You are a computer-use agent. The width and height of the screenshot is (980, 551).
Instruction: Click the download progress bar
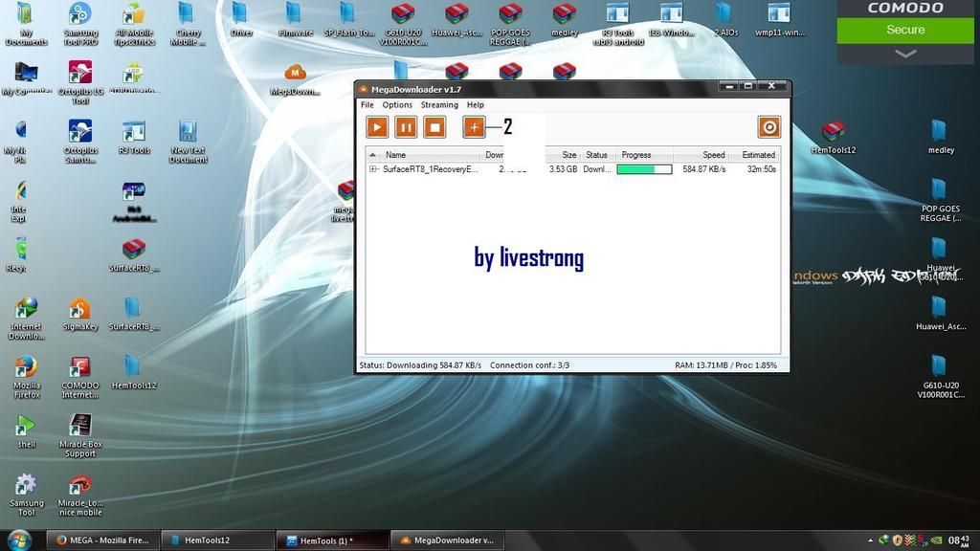(x=644, y=169)
